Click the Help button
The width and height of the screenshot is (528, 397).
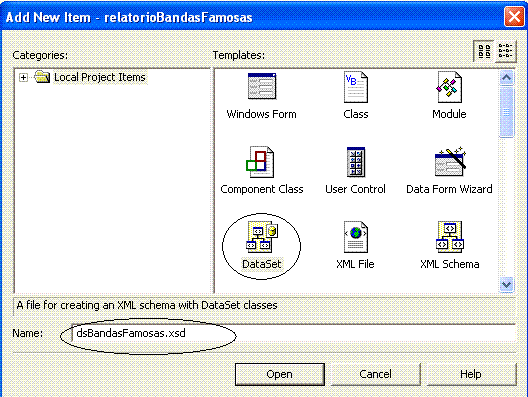tap(471, 374)
